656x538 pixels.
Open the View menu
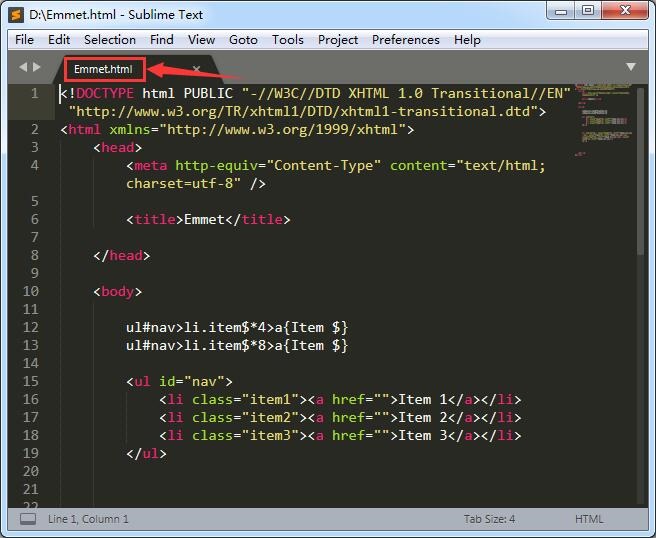pyautogui.click(x=201, y=40)
